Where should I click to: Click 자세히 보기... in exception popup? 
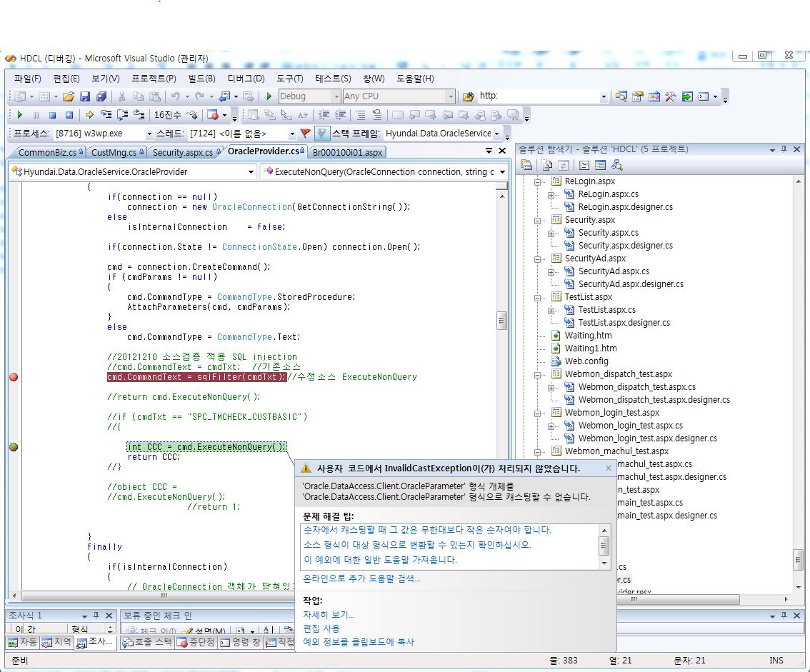pyautogui.click(x=329, y=615)
